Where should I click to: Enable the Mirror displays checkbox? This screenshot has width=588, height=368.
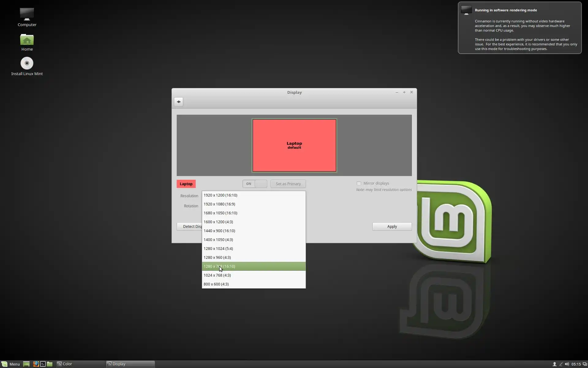(x=359, y=183)
